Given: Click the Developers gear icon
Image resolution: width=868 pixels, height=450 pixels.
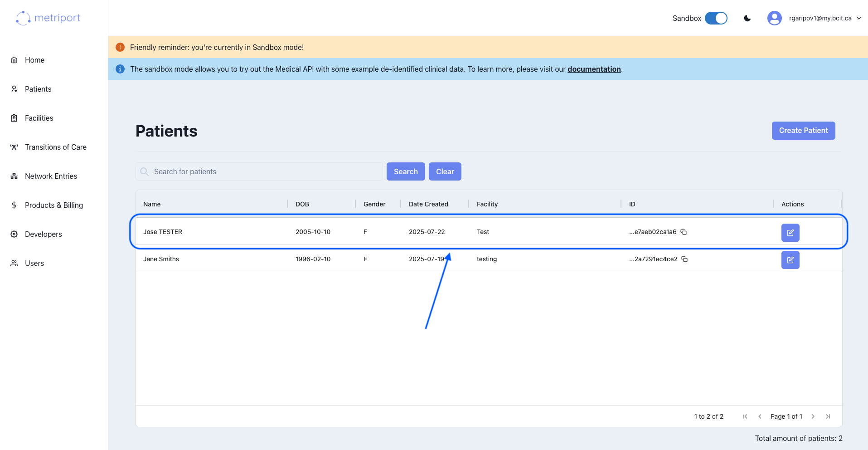Looking at the screenshot, I should click(14, 234).
